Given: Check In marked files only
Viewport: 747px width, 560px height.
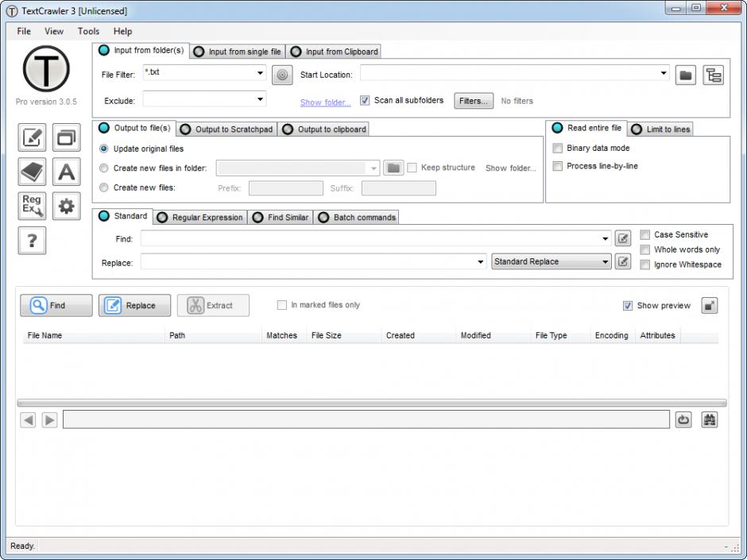Looking at the screenshot, I should 282,305.
